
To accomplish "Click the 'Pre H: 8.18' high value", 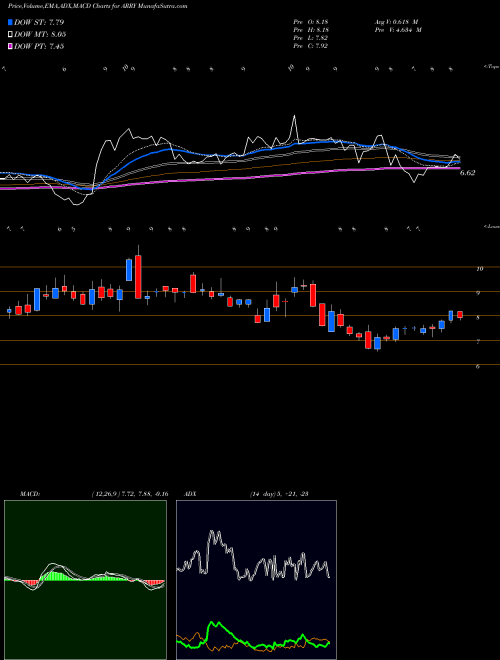I will click(x=311, y=30).
